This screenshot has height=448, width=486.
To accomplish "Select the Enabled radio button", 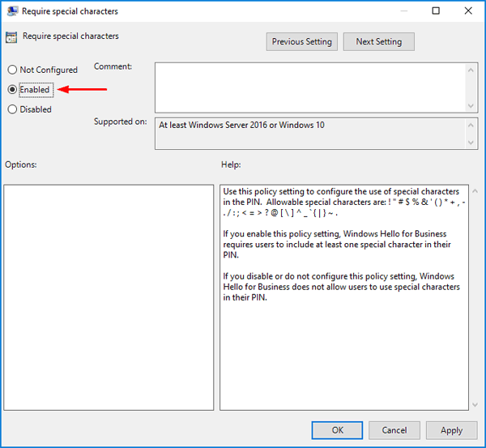I will pyautogui.click(x=12, y=90).
